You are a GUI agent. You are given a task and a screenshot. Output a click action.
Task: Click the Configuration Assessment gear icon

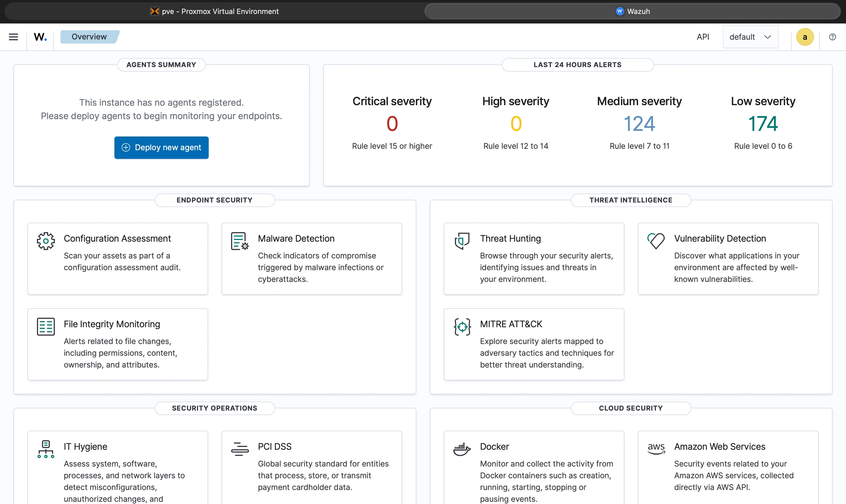pyautogui.click(x=46, y=241)
